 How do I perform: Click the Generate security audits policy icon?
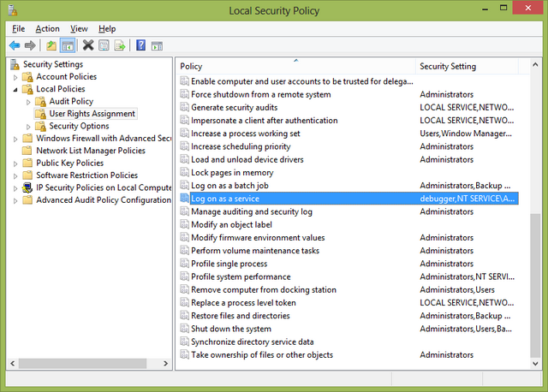coord(184,107)
